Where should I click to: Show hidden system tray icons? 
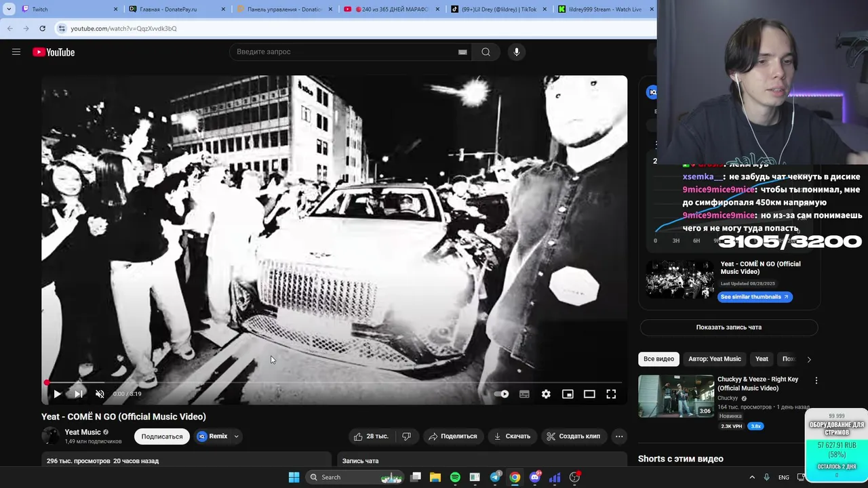tap(752, 477)
